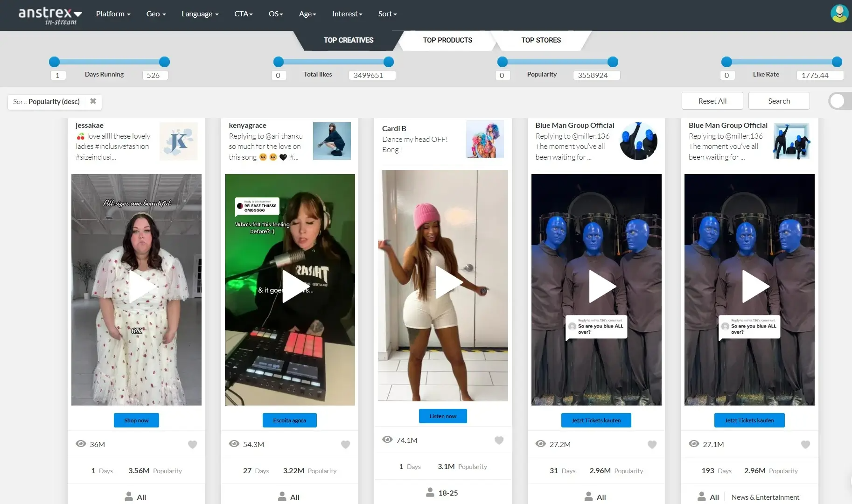Open the kenyagrace profile thumbnail
Screen dimensions: 852x504
[332, 141]
